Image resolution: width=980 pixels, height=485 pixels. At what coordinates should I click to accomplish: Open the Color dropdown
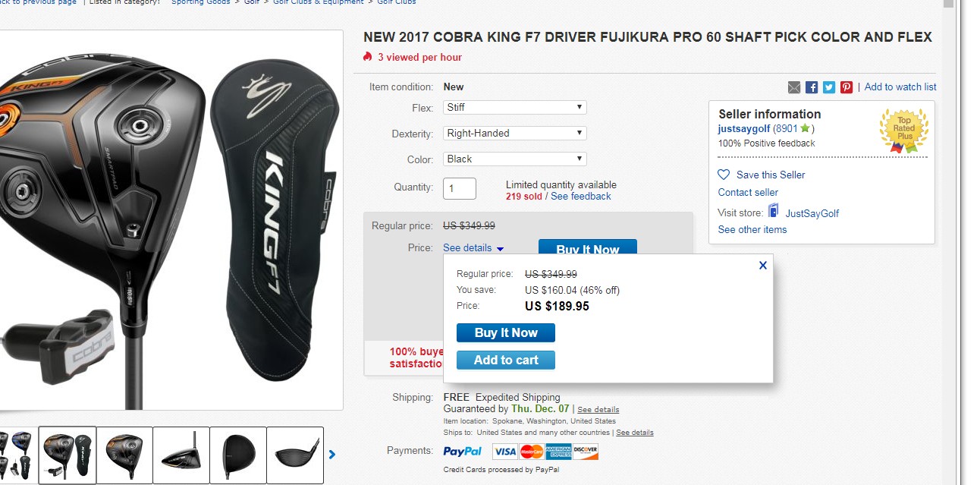pyautogui.click(x=515, y=159)
